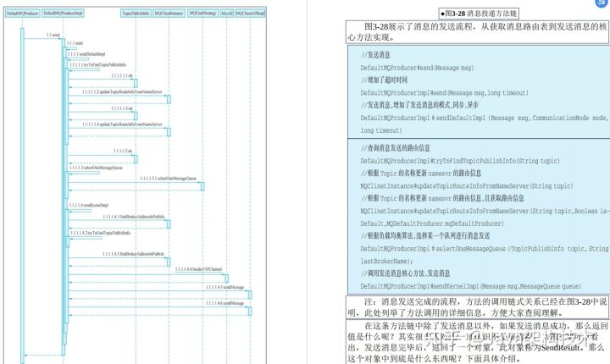Click the MixAll lifeline header box
The image size is (610, 364).
(x=227, y=14)
